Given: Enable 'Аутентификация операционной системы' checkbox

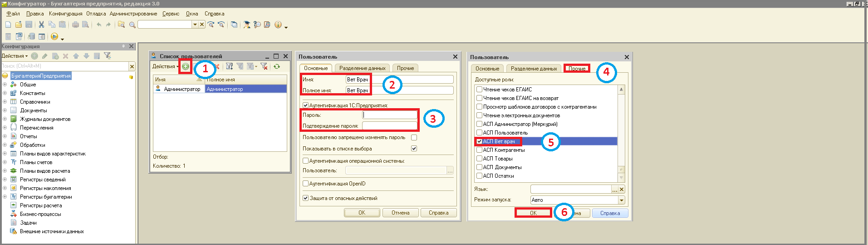Looking at the screenshot, I should click(305, 161).
